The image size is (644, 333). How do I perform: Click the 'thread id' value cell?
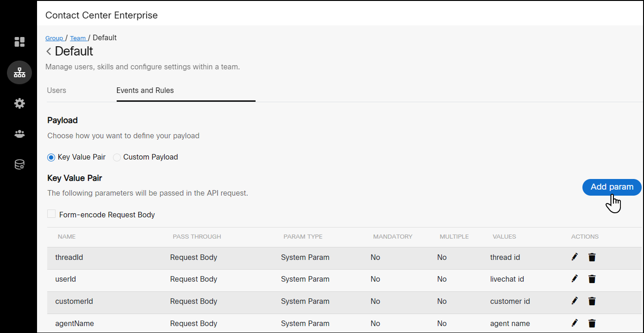coord(505,257)
